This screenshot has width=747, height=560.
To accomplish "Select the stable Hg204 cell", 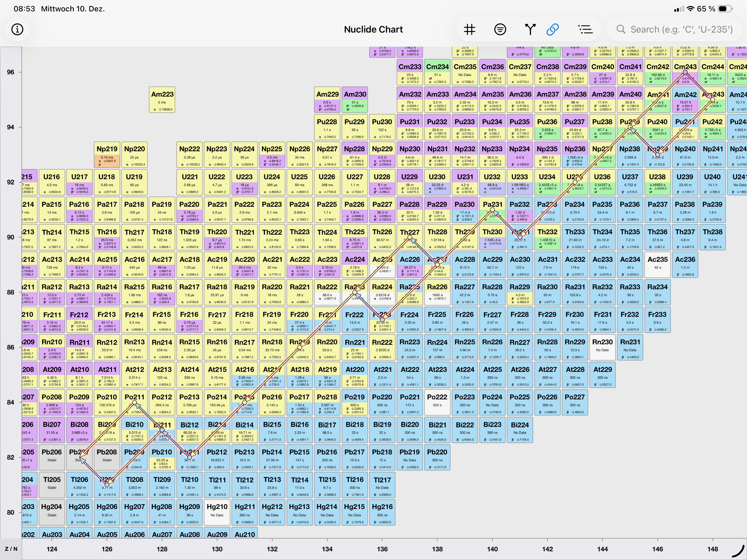I will (x=52, y=513).
